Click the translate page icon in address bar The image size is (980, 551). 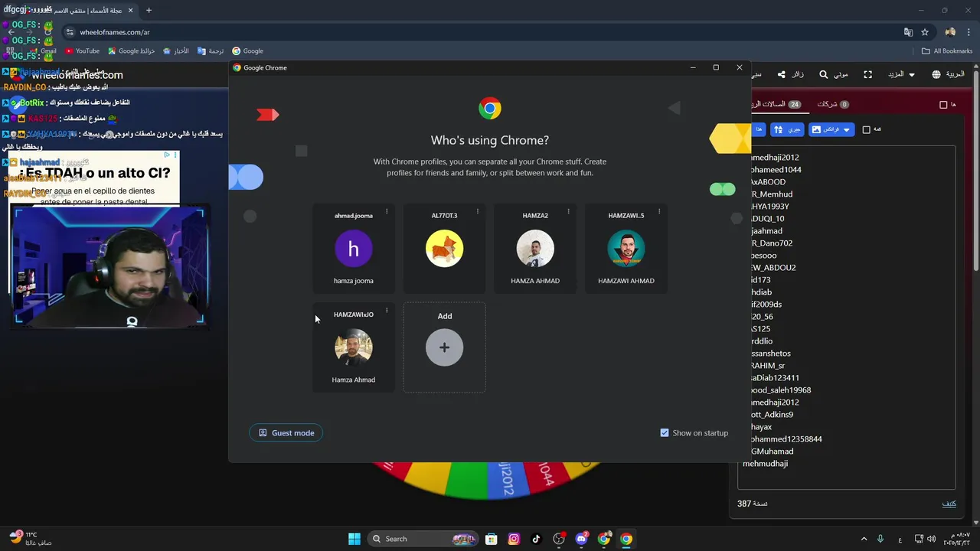[908, 32]
